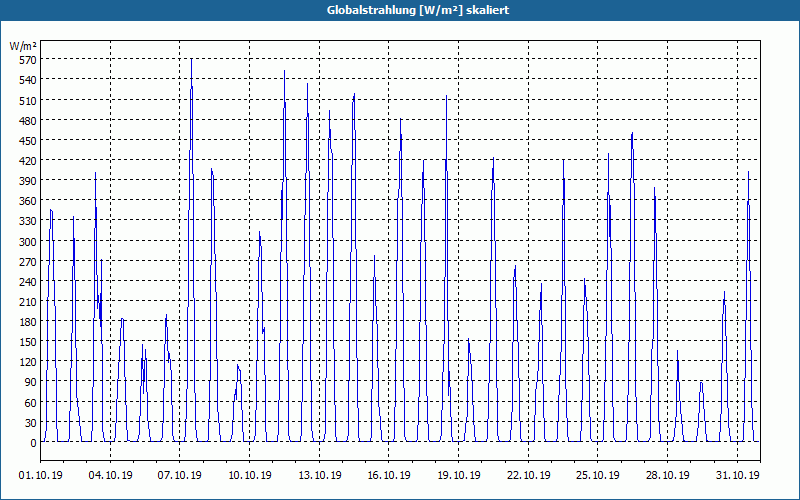The image size is (800, 500).
Task: Select the 150 y-axis value
Action: (x=28, y=342)
